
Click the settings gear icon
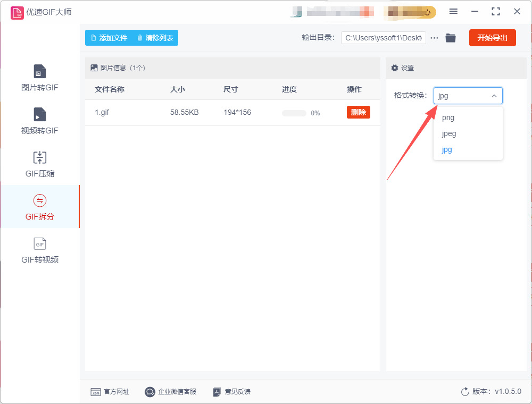(395, 68)
